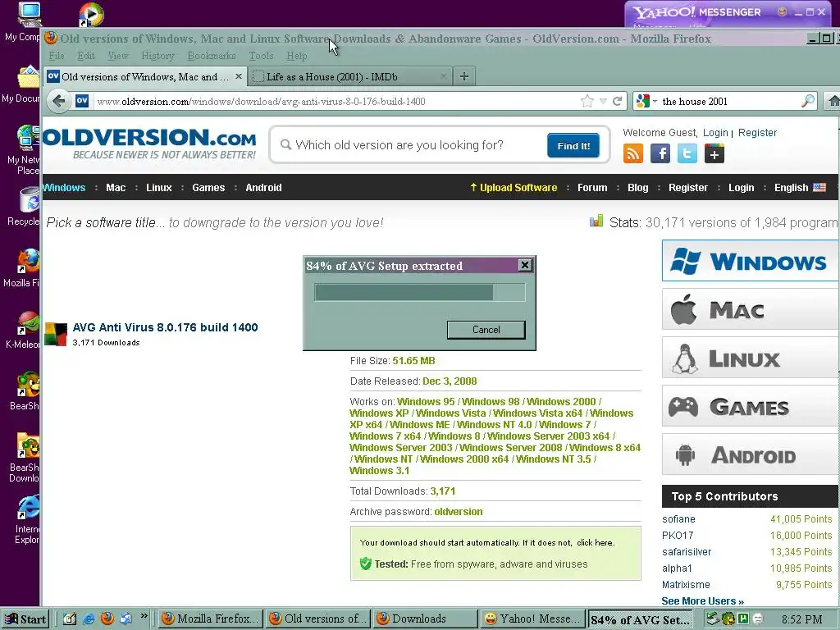The height and width of the screenshot is (630, 840).
Task: Click the Google plus icon on OldVersion header
Action: tap(714, 153)
